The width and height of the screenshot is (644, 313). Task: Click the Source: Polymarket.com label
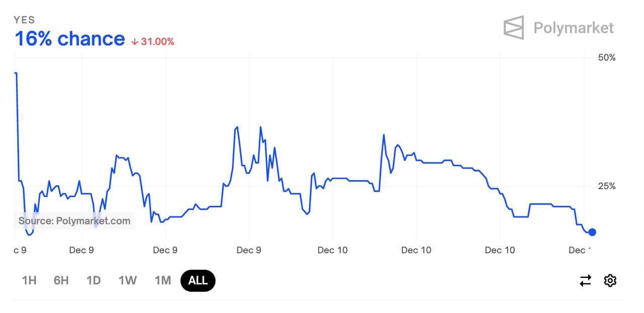coord(74,220)
